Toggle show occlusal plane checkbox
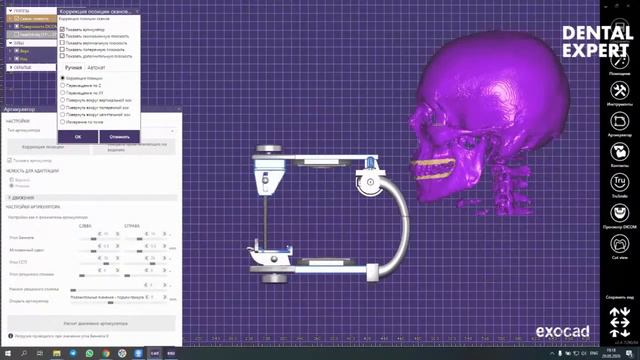Viewport: 640px width, 360px height. [x=62, y=36]
